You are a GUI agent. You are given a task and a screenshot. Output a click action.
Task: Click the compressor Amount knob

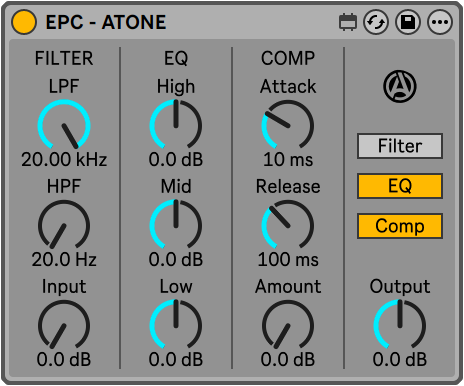click(288, 325)
